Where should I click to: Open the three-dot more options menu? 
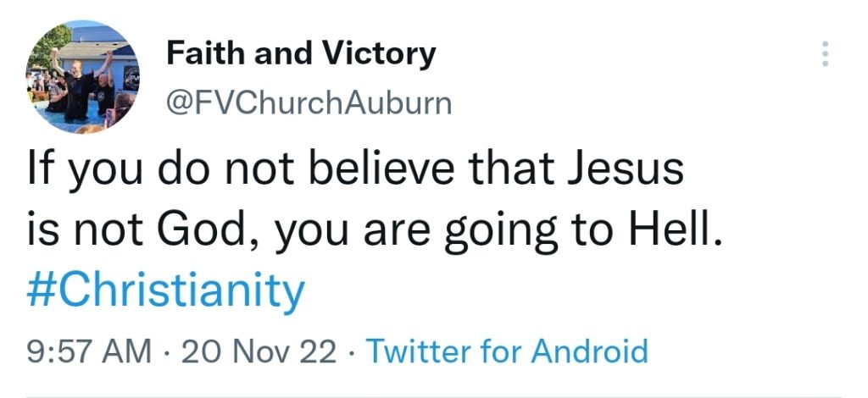[825, 53]
